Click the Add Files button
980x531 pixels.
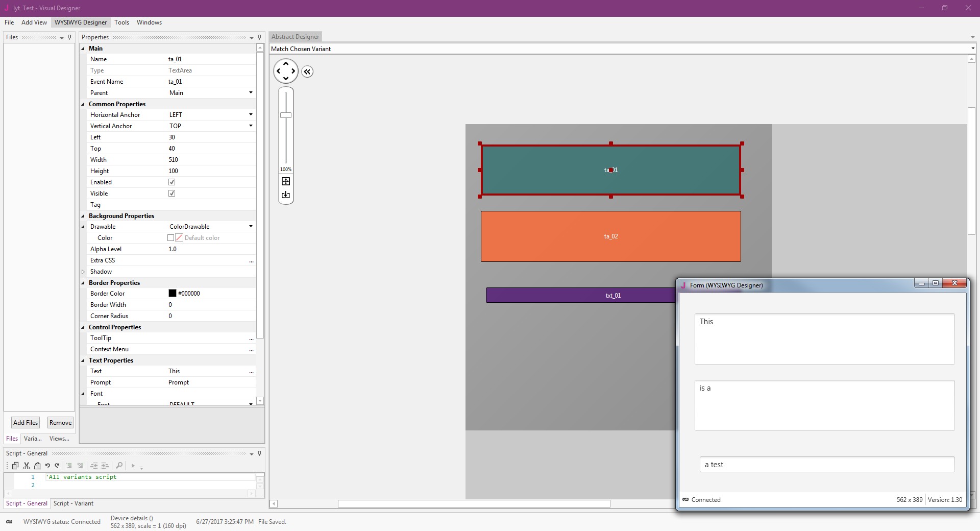[x=26, y=423]
